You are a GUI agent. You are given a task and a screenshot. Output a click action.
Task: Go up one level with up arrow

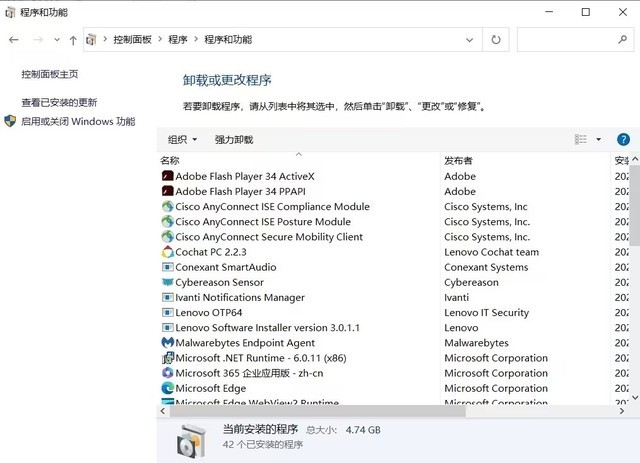[73, 40]
